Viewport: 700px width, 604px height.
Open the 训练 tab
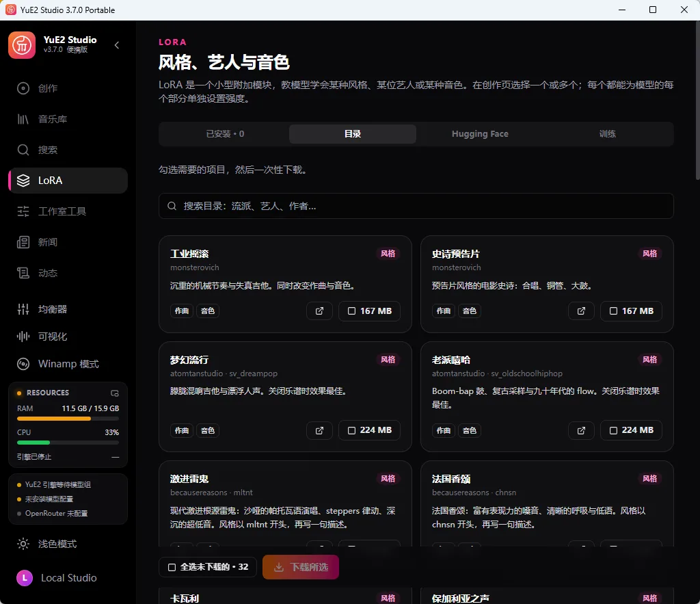[607, 134]
